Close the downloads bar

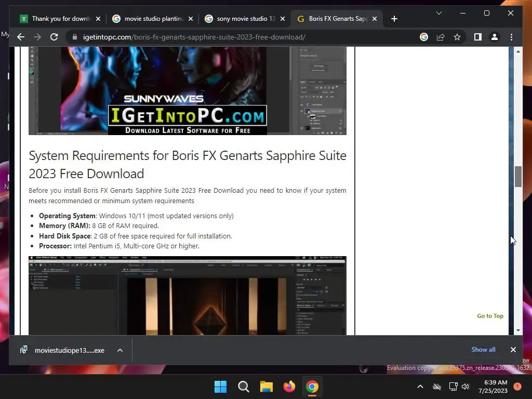[513, 350]
